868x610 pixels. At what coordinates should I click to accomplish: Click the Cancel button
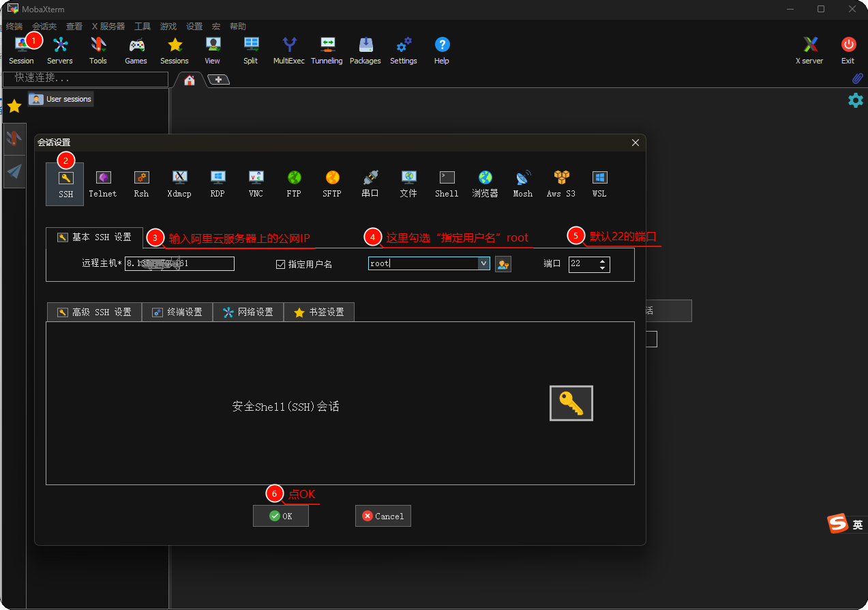coord(383,516)
